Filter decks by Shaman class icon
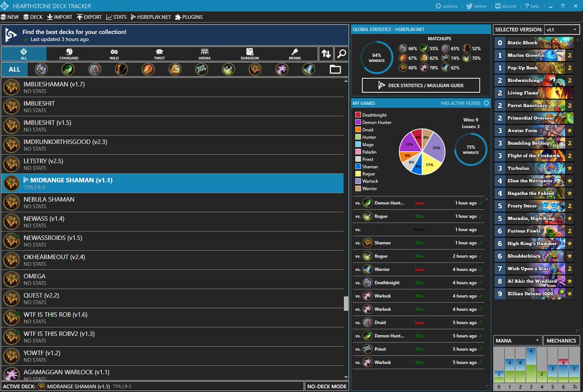Viewport: 583px width, 392px height. [255, 69]
